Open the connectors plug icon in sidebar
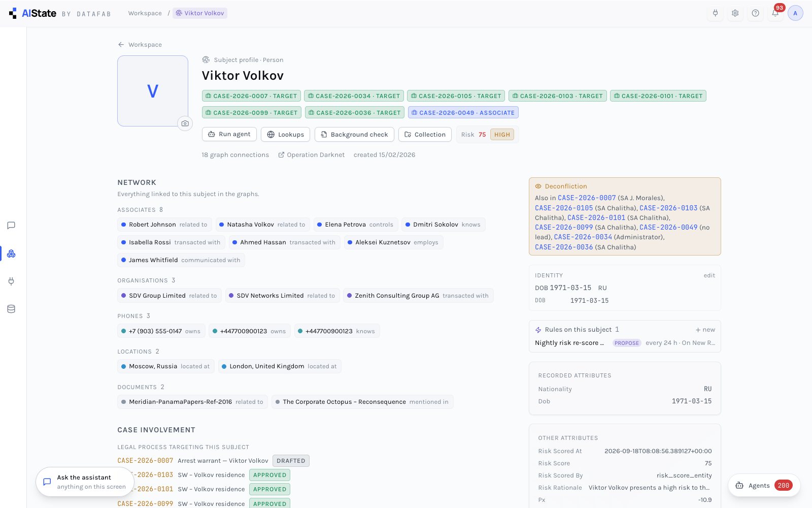Image resolution: width=812 pixels, height=508 pixels. pyautogui.click(x=11, y=281)
